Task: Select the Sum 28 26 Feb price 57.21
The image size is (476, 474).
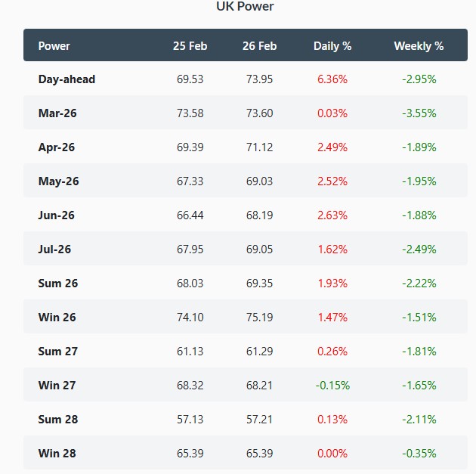Action: (x=259, y=420)
